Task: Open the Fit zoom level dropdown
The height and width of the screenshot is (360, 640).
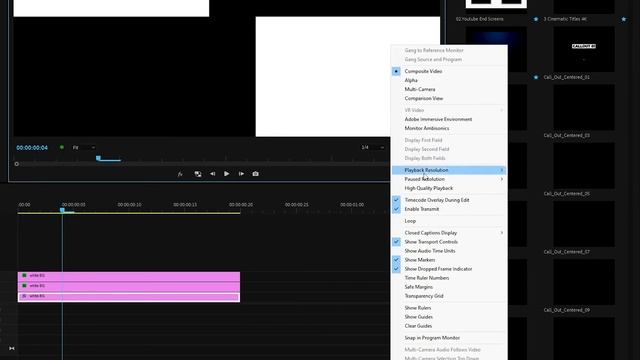Action: pyautogui.click(x=84, y=147)
